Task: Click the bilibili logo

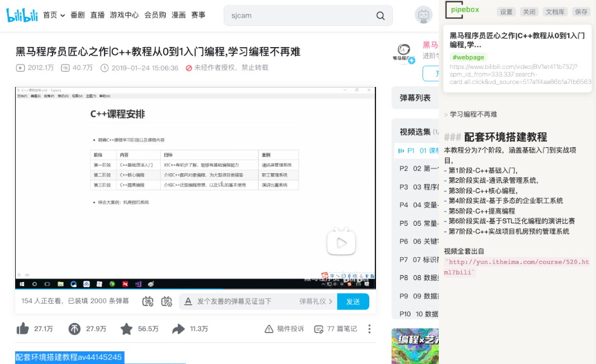Action: (22, 15)
